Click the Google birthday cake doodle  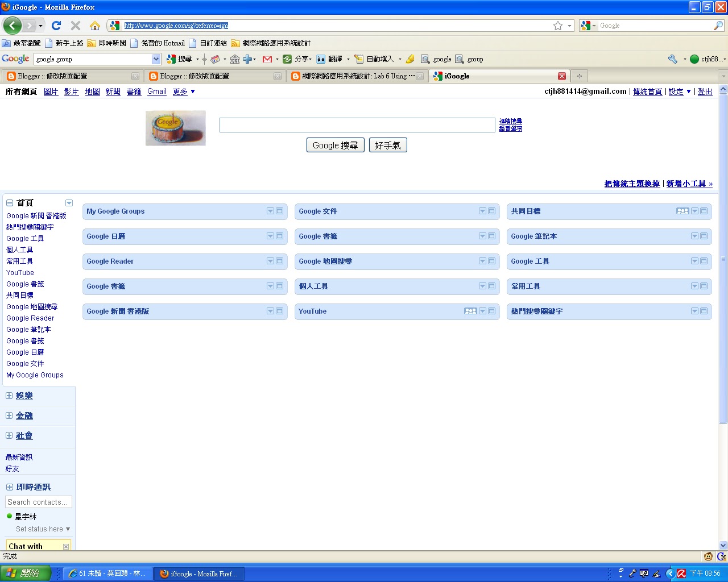[x=176, y=128]
